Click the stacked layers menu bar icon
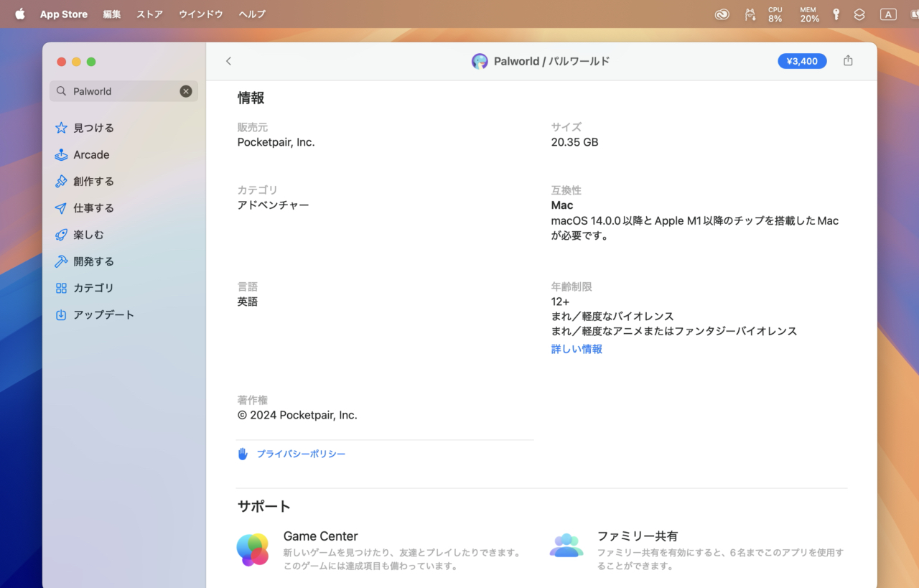 click(859, 14)
